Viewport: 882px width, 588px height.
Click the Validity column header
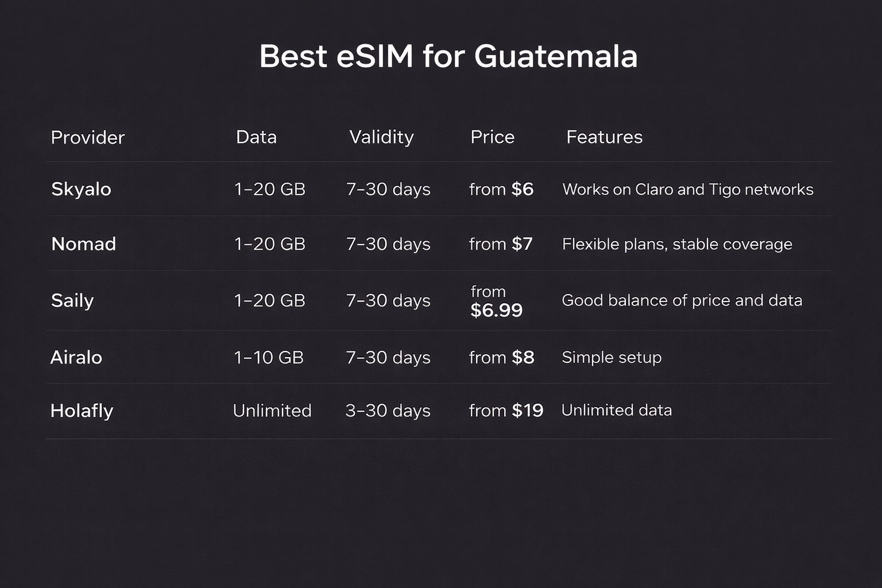coord(381,137)
